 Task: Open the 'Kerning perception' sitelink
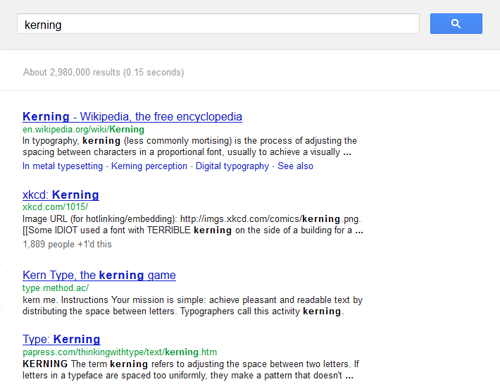[x=149, y=166]
